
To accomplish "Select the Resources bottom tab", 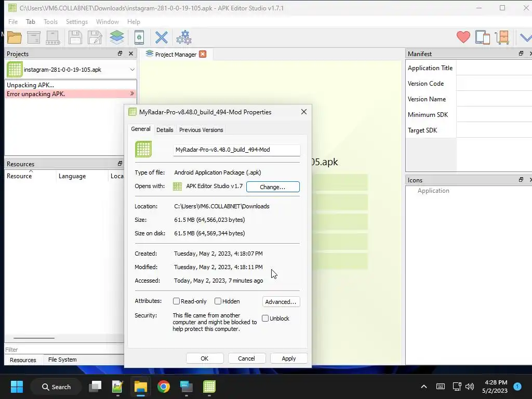I will (23, 360).
